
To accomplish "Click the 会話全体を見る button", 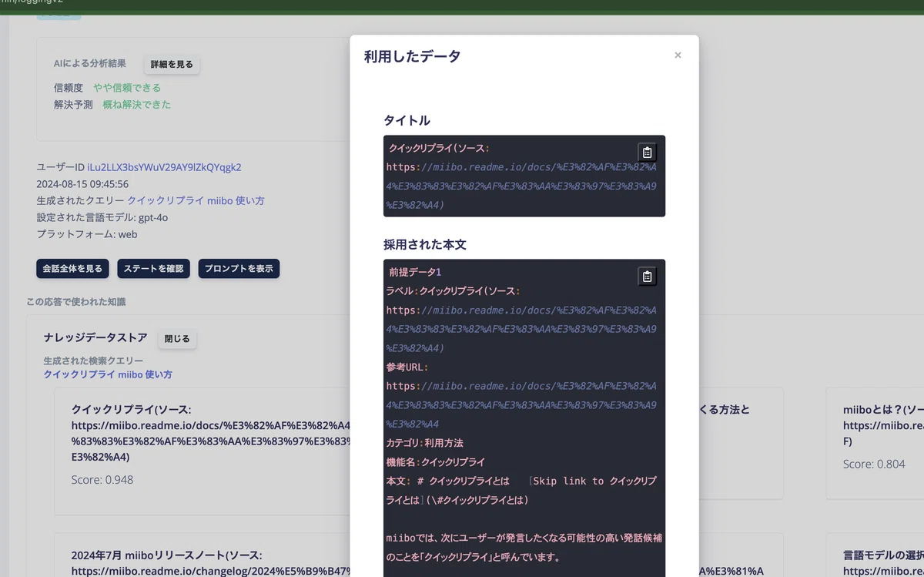I will (72, 269).
